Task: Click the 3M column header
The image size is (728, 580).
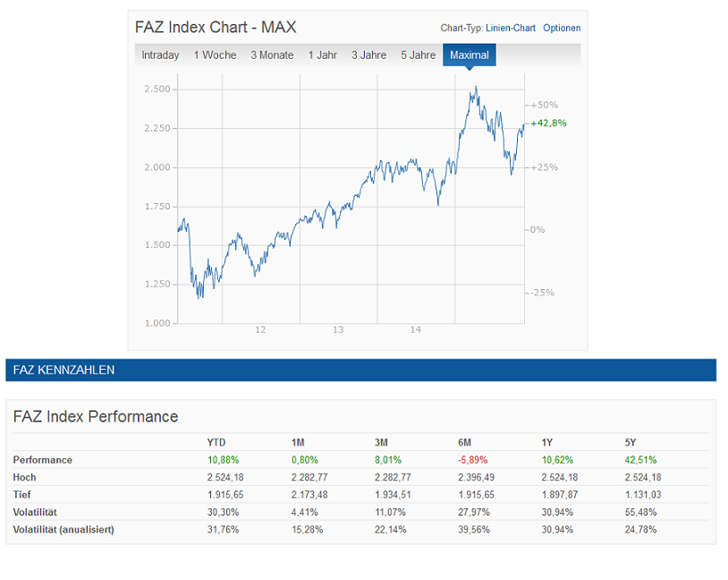Action: click(381, 442)
